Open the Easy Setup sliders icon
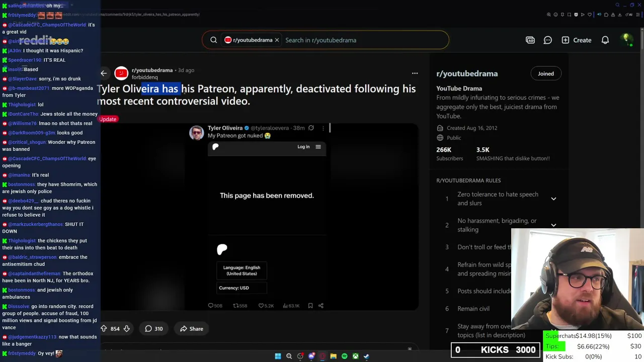 (638, 15)
